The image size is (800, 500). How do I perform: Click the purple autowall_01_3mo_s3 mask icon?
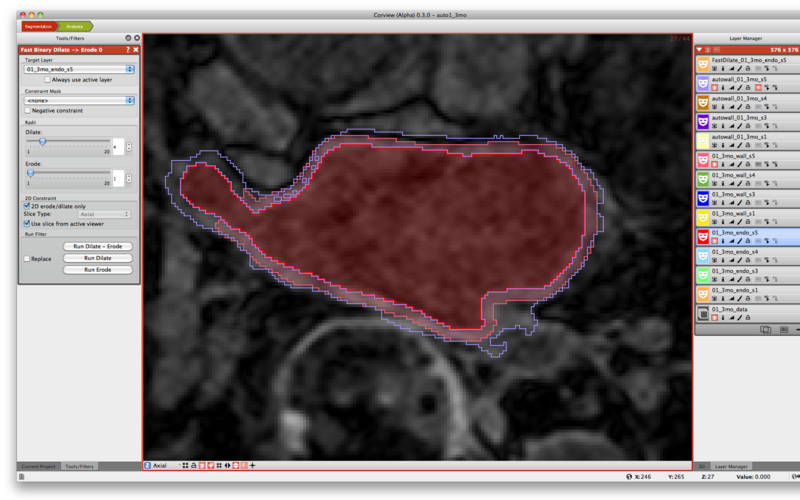[702, 121]
